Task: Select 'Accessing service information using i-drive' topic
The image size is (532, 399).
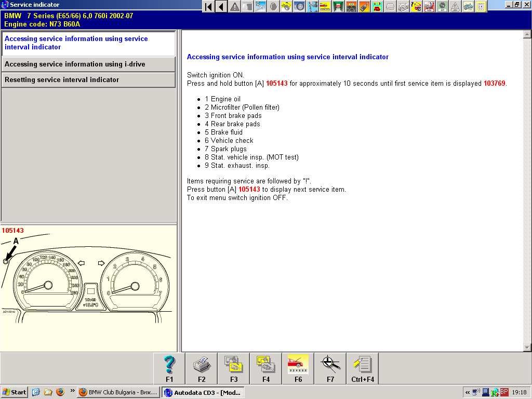Action: [88, 64]
